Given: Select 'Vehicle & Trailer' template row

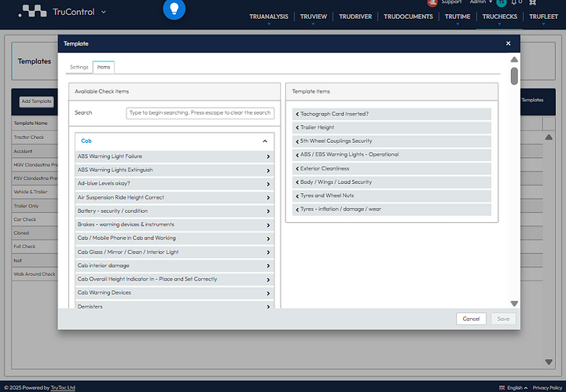Looking at the screenshot, I should 35,192.
